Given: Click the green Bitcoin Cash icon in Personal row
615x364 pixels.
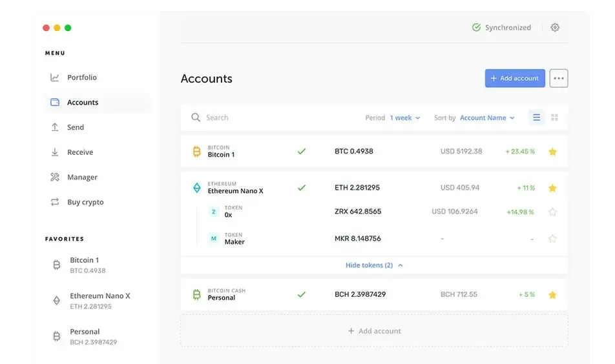Looking at the screenshot, I should tap(197, 294).
